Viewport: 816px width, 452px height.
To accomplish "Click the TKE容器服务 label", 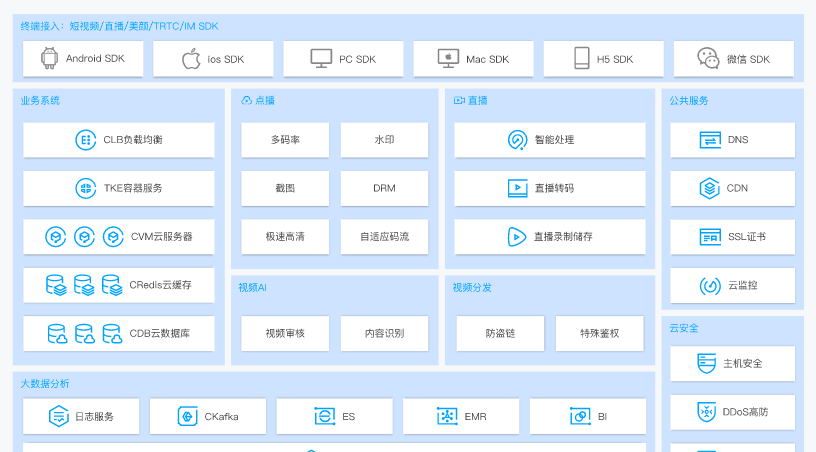I will (133, 188).
